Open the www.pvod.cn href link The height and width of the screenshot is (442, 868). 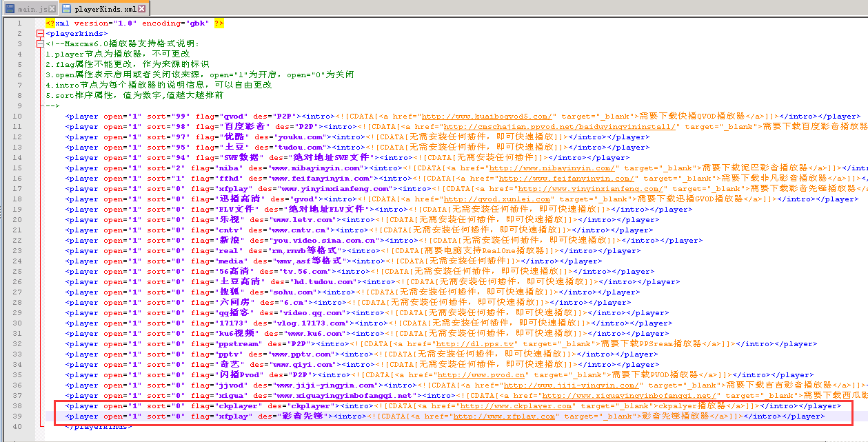click(483, 375)
